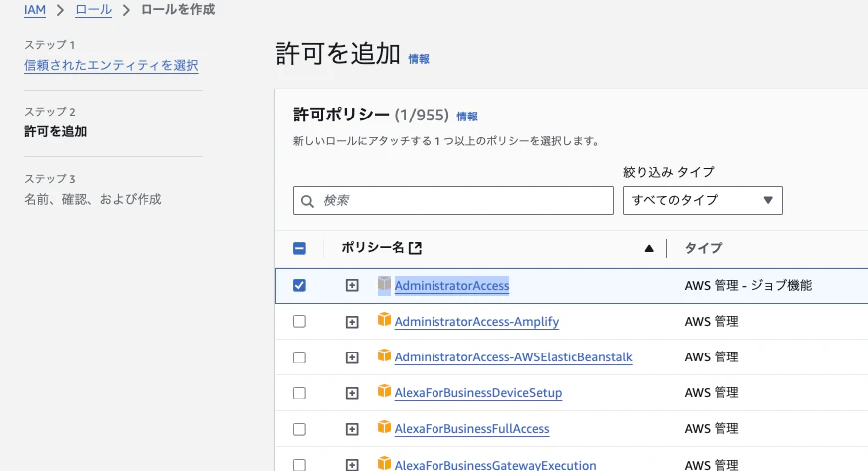
Task: Click the AdministratorAccess-AWSElasticBeanstalk policy box icon
Action: [x=385, y=355]
